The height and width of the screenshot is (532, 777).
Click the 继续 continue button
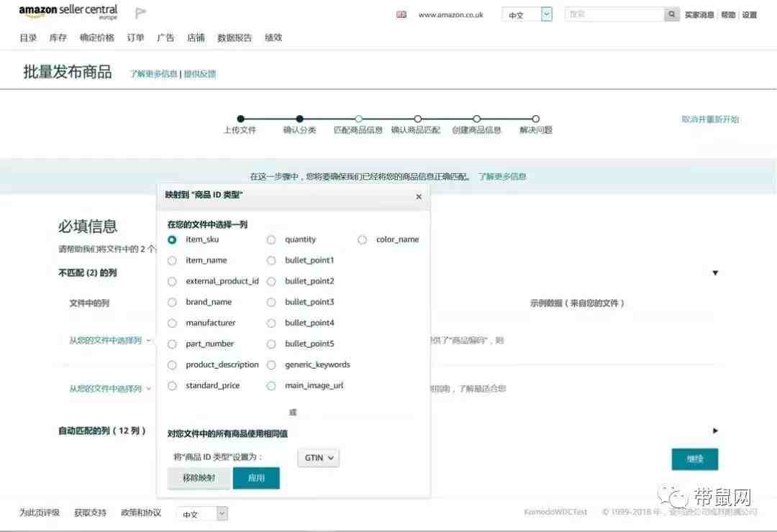click(x=695, y=459)
